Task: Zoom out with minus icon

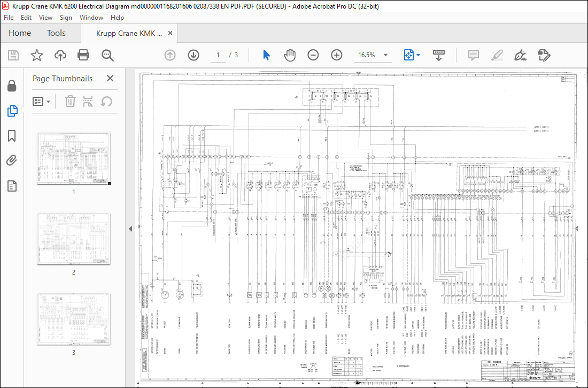Action: pyautogui.click(x=313, y=55)
